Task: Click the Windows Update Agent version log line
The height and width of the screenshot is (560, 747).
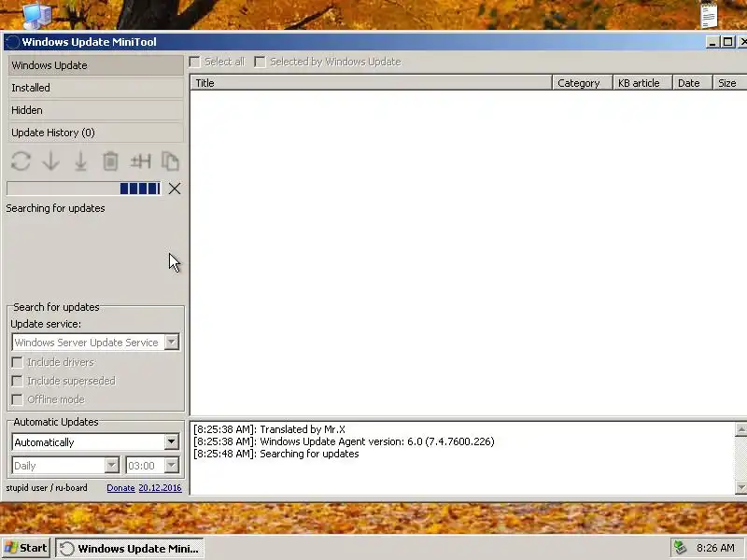Action: (x=344, y=441)
